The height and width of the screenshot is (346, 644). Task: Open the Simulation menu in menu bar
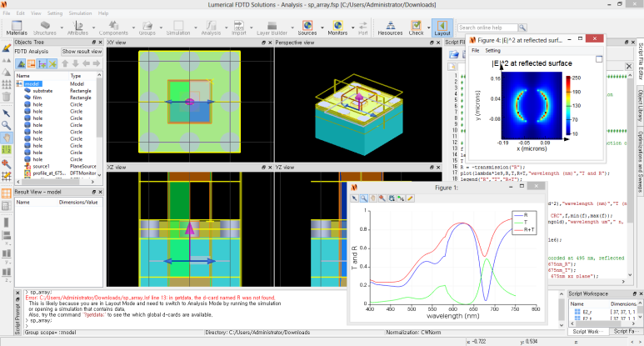click(x=80, y=13)
